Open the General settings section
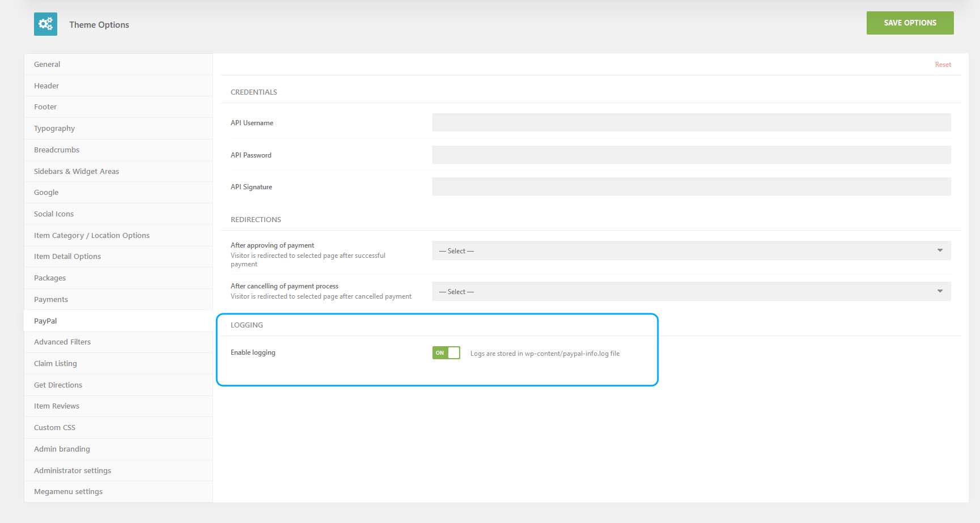Screen dimensions: 980x523 tap(118, 65)
